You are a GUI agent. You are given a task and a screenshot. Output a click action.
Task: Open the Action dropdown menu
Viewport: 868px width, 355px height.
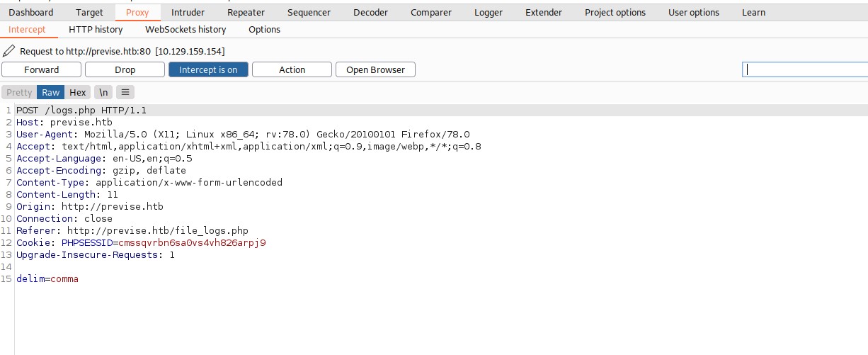tap(292, 69)
